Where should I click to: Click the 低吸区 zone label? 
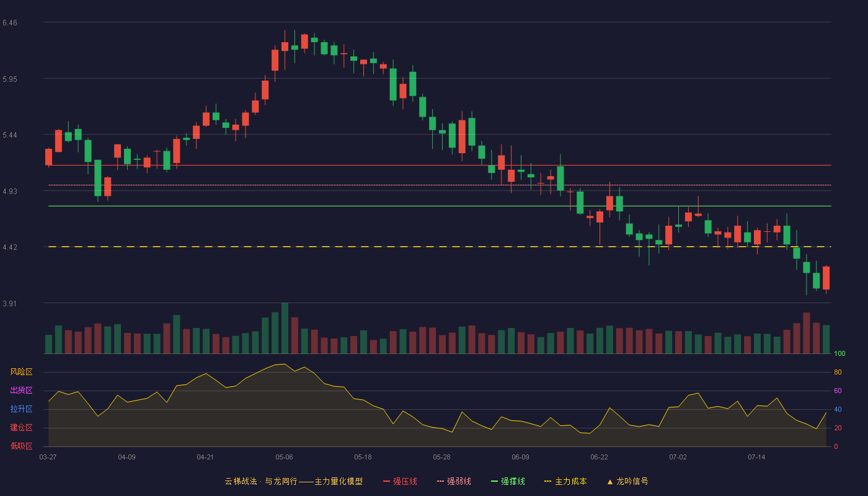tap(21, 446)
